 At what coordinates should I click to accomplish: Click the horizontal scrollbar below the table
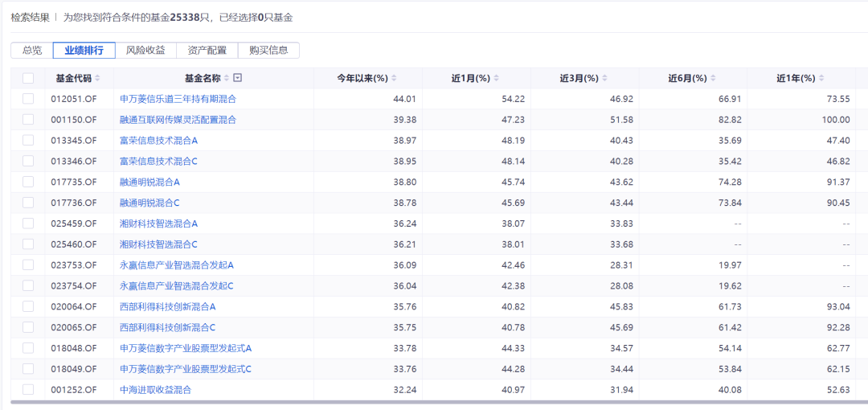click(434, 402)
